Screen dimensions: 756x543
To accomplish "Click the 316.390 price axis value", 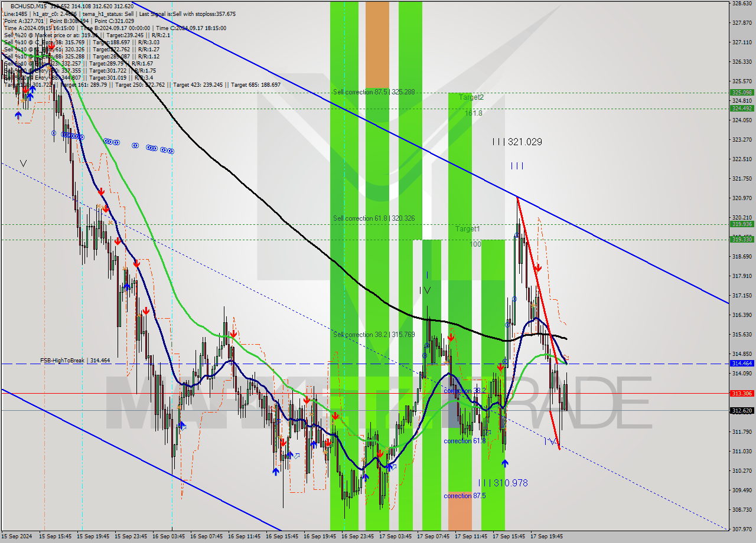I will coord(742,315).
